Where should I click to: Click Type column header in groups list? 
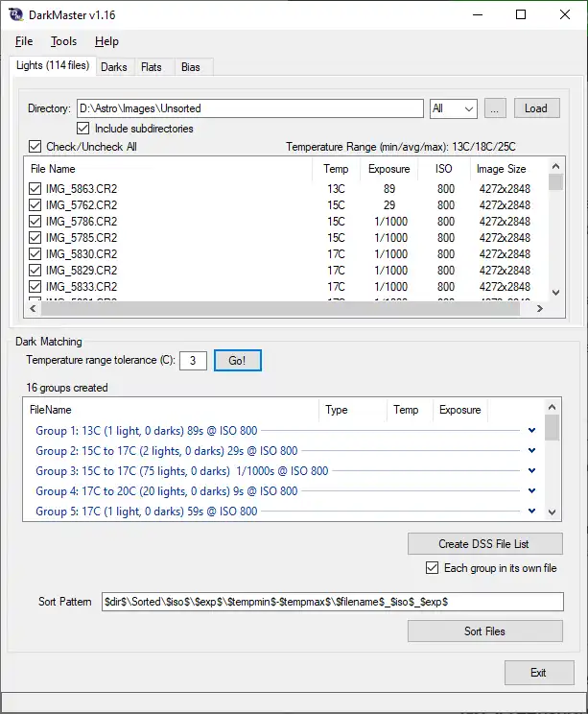(x=353, y=410)
